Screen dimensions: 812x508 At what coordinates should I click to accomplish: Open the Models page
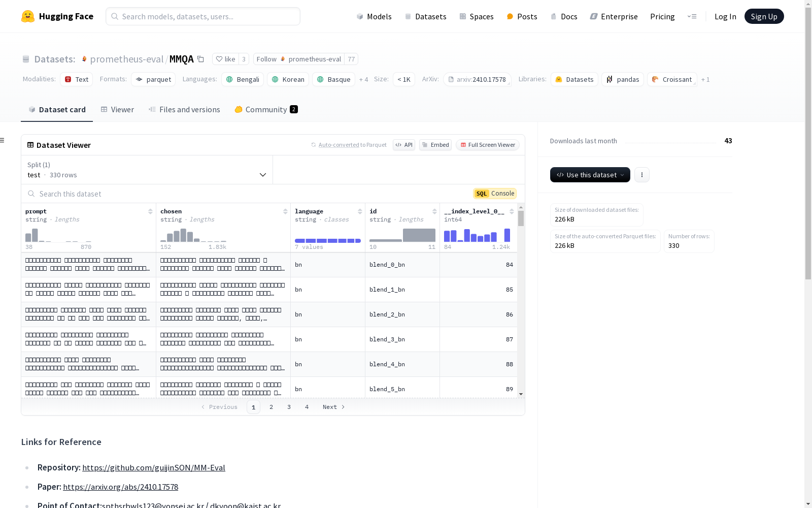pyautogui.click(x=374, y=16)
